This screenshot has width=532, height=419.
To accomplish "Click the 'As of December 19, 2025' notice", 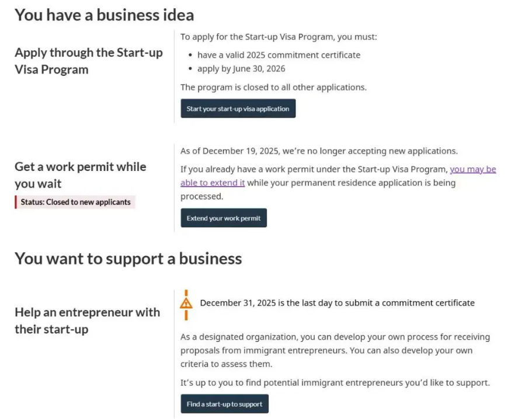I will (319, 151).
